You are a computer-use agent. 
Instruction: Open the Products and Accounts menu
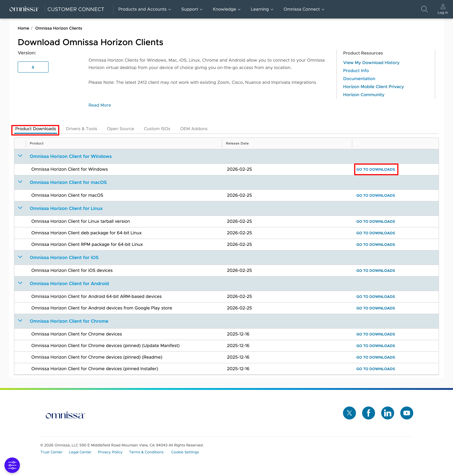coord(144,9)
